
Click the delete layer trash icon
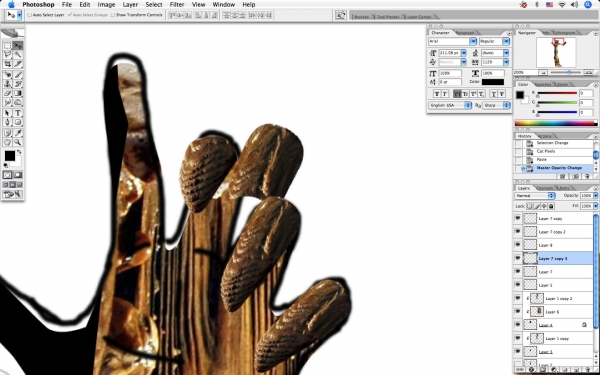point(589,370)
